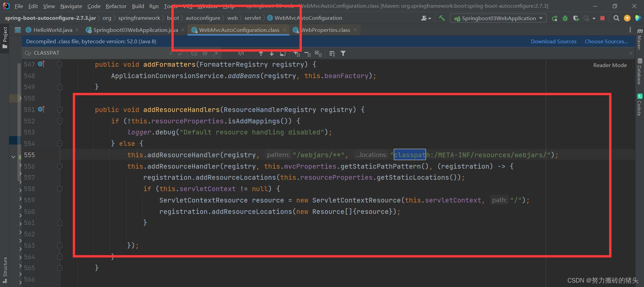Open the Structure tool window
The width and height of the screenshot is (644, 287).
[x=5, y=270]
